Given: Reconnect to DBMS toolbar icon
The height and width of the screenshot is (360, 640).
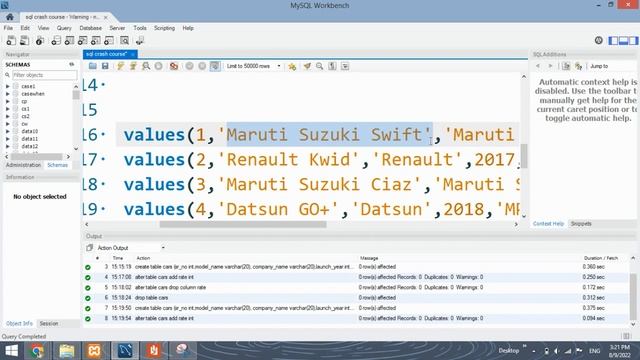Looking at the screenshot, I should pos(140,40).
